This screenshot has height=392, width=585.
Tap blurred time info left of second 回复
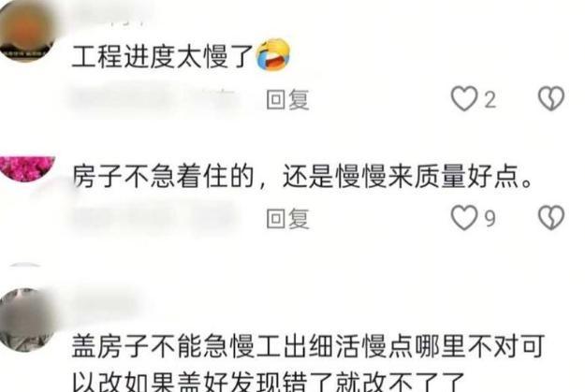pyautogui.click(x=154, y=218)
